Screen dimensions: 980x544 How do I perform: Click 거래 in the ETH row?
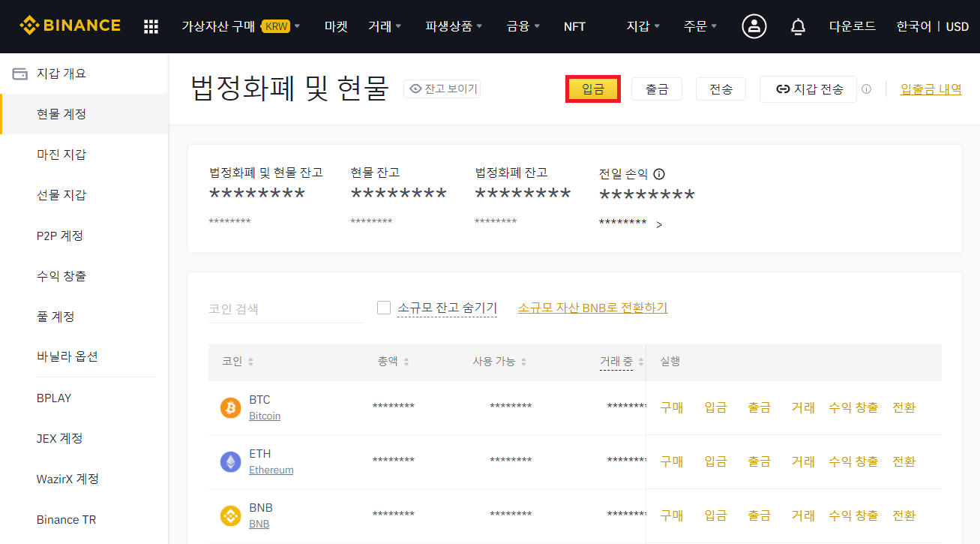803,461
